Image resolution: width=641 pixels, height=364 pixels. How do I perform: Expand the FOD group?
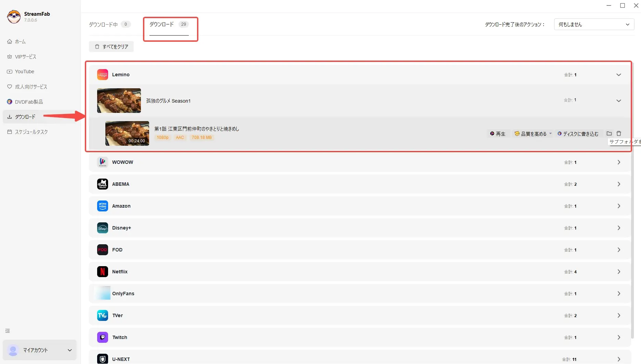[618, 250]
